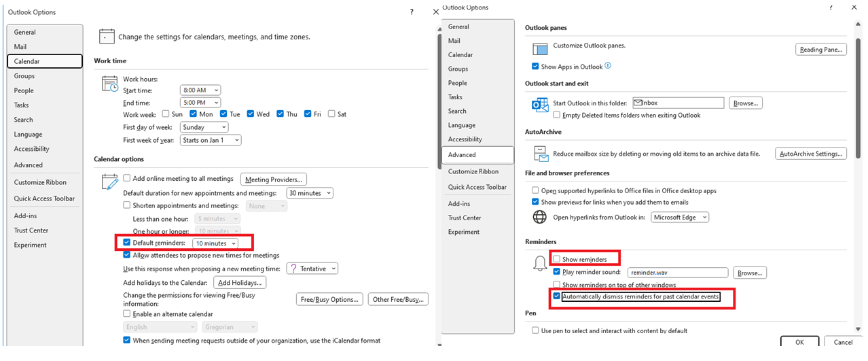Open the Start time 8:00 AM dropdown
Viewport: 868px width, 361px height.
200,90
